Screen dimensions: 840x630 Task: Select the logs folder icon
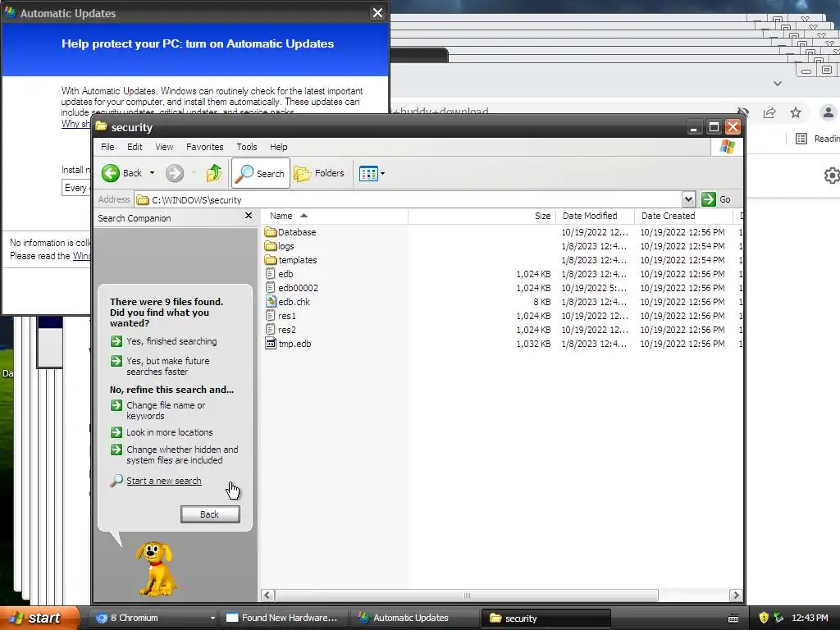click(x=271, y=246)
